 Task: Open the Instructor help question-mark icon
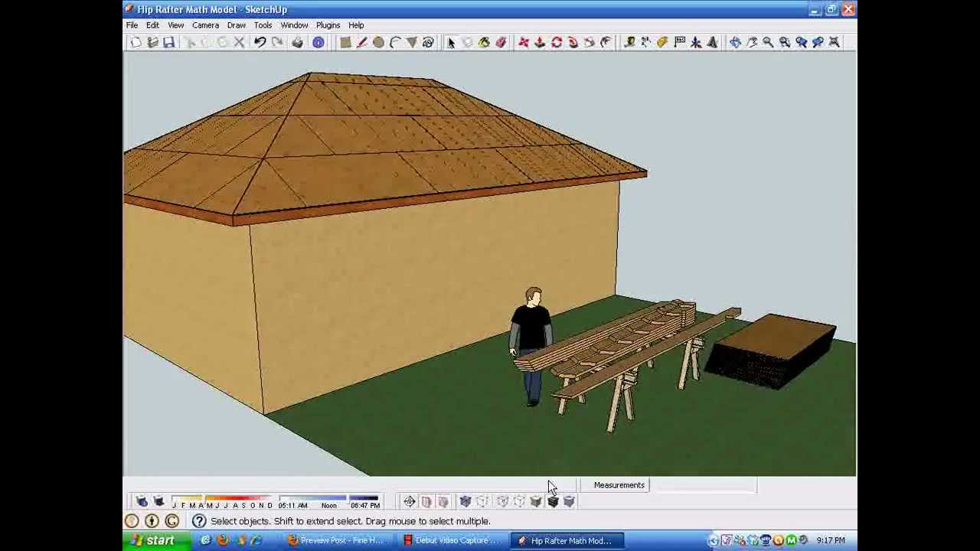[199, 521]
